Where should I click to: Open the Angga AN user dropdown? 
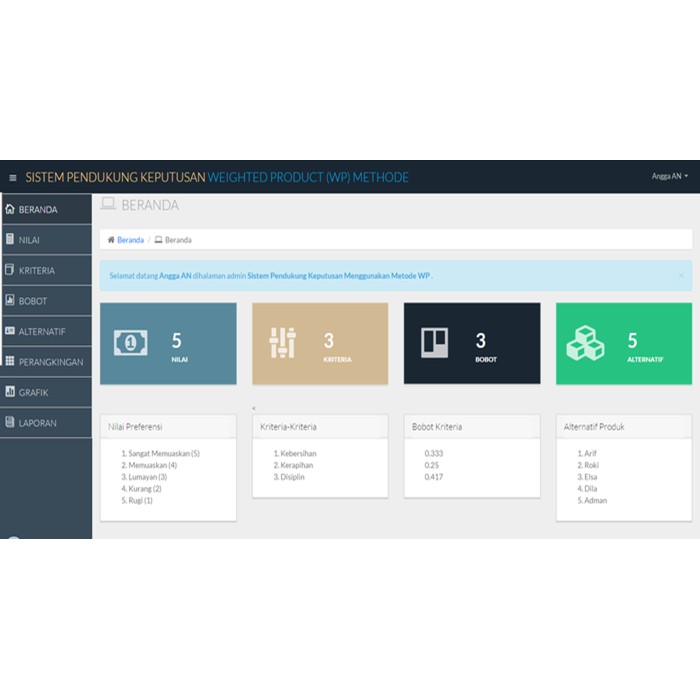pos(669,176)
